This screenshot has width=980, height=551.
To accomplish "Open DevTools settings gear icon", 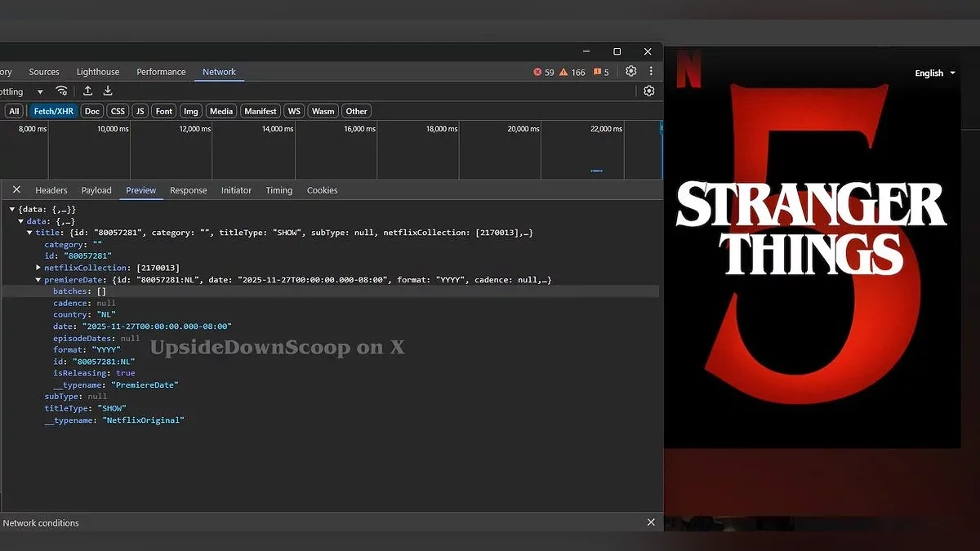I will pyautogui.click(x=630, y=72).
